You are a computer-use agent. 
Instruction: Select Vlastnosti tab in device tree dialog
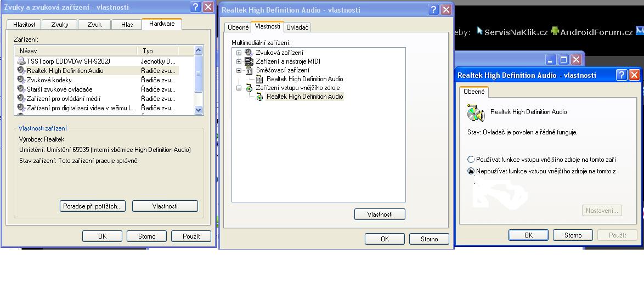267,26
